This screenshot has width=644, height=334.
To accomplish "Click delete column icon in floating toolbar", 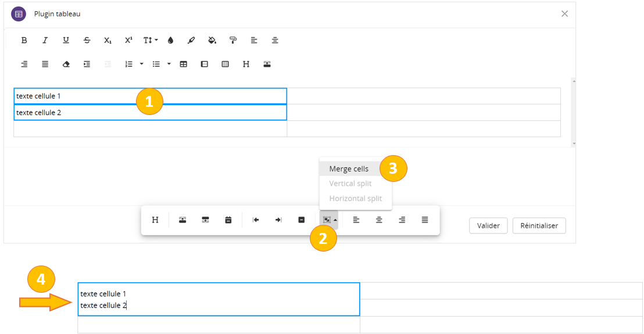I will pyautogui.click(x=301, y=220).
